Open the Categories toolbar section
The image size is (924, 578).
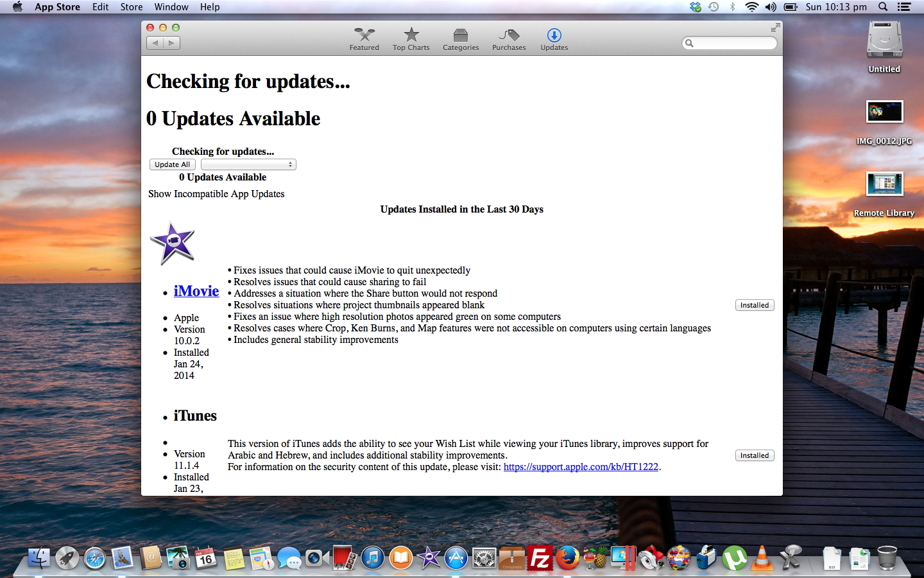pos(461,39)
